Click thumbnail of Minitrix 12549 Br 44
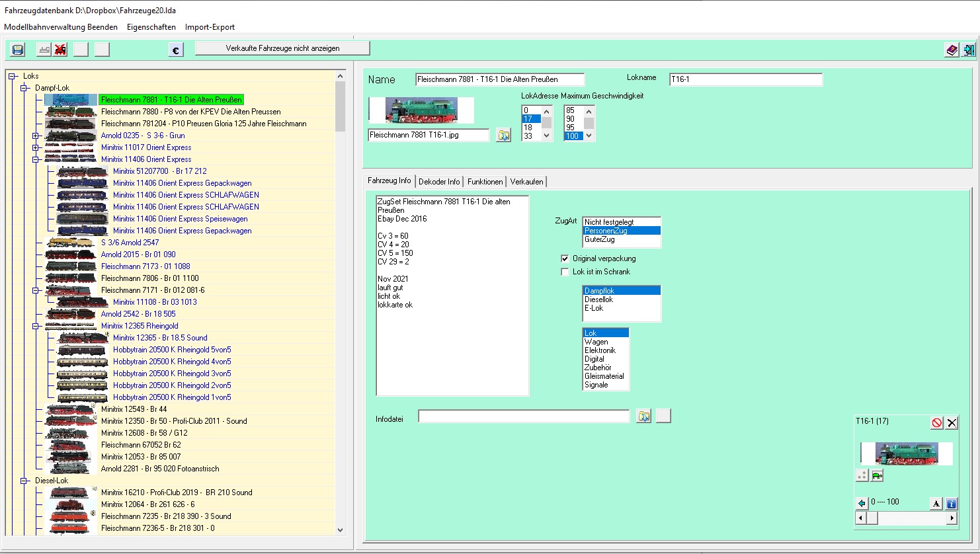The width and height of the screenshot is (980, 554). pos(71,409)
